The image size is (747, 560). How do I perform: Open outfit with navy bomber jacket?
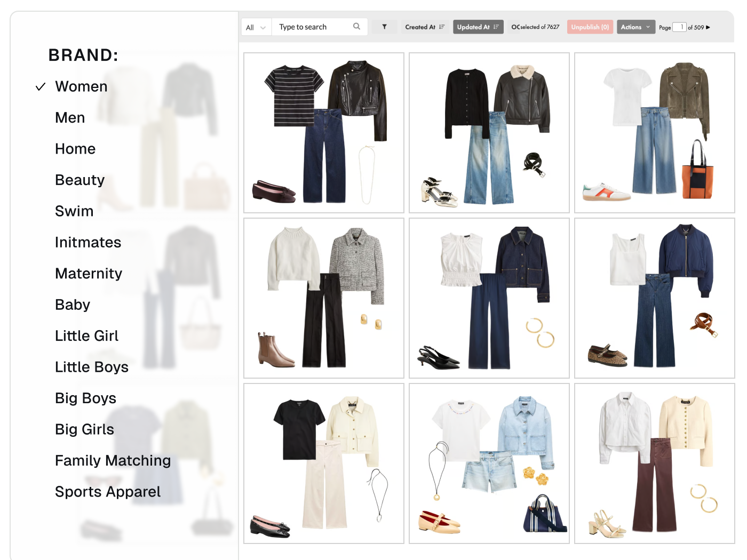[x=654, y=298]
